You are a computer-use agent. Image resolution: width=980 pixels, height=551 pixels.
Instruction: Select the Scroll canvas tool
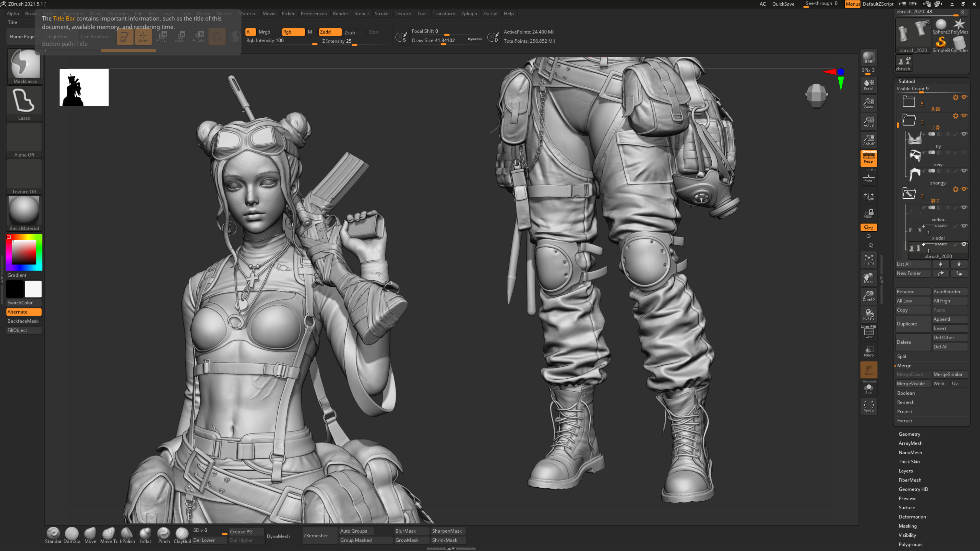coord(868,85)
